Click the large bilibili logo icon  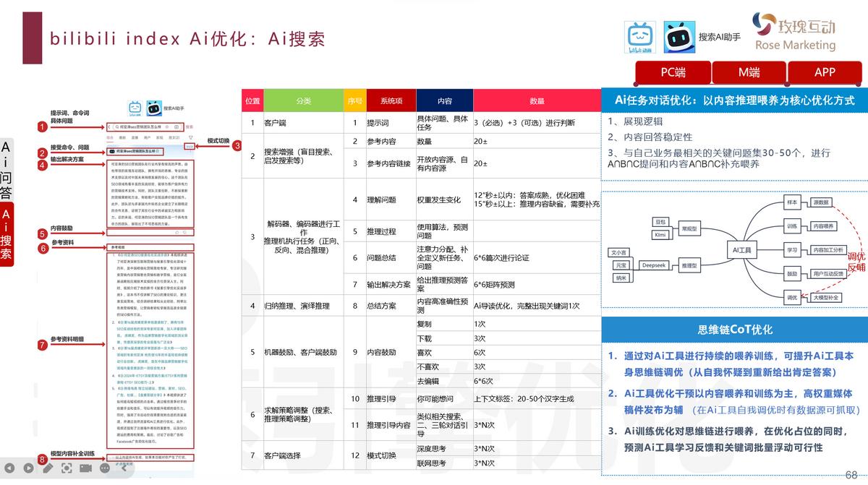(x=639, y=37)
